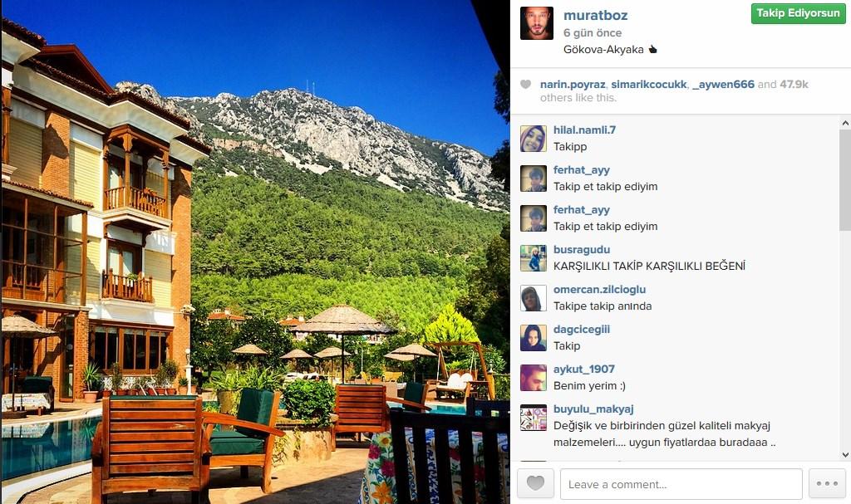The image size is (851, 504).
Task: Open narin.poyraz liker link
Action: point(573,85)
